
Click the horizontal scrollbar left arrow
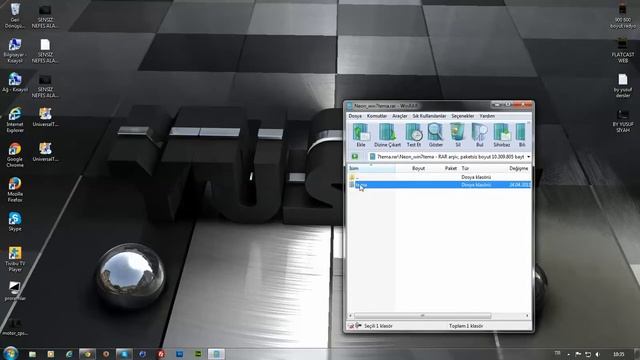tap(351, 316)
